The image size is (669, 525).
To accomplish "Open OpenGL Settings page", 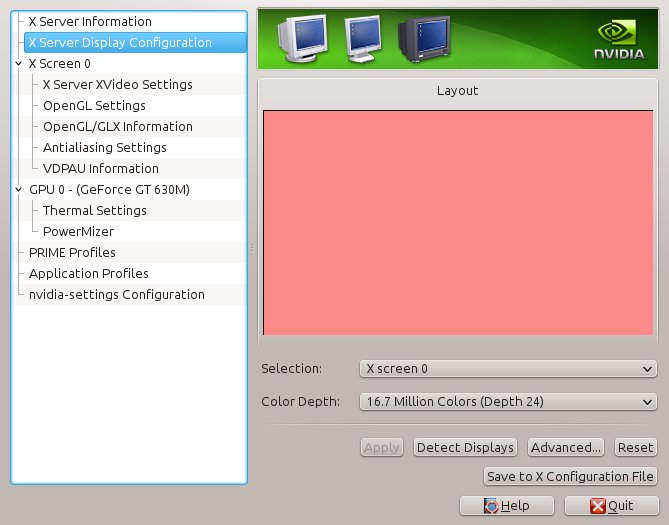I will pos(94,105).
